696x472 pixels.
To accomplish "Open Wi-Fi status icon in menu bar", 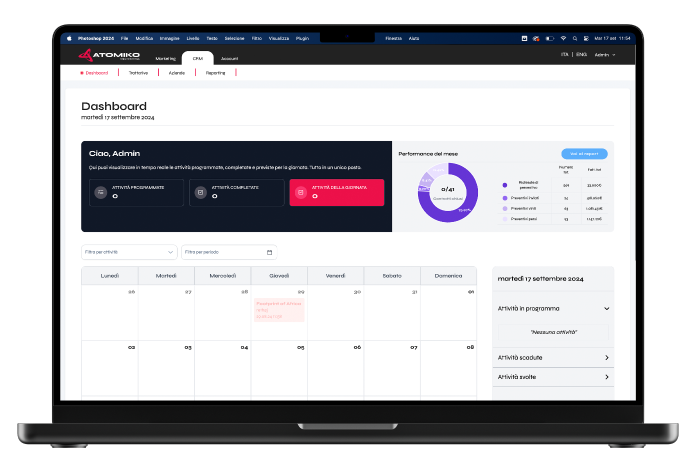I will (x=563, y=38).
